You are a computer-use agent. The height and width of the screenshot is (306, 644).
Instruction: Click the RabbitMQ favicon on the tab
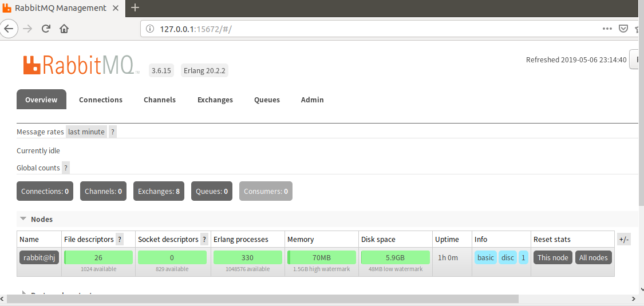click(7, 8)
